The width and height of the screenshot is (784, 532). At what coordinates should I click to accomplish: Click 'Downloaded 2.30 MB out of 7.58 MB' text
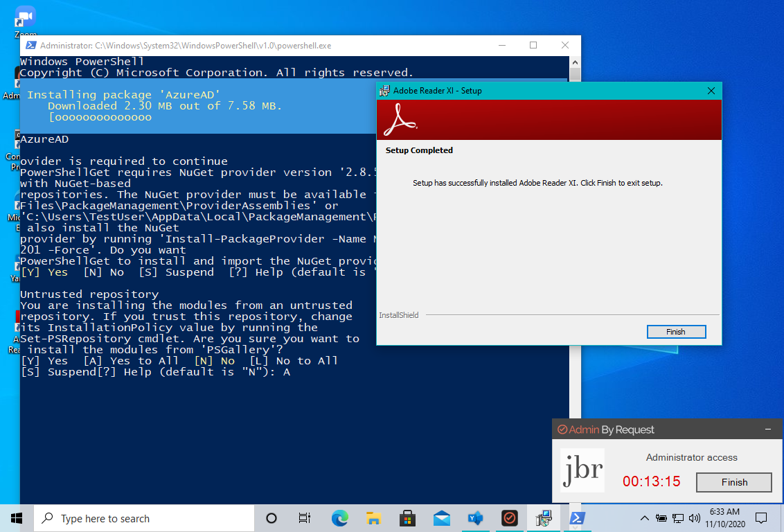(165, 105)
